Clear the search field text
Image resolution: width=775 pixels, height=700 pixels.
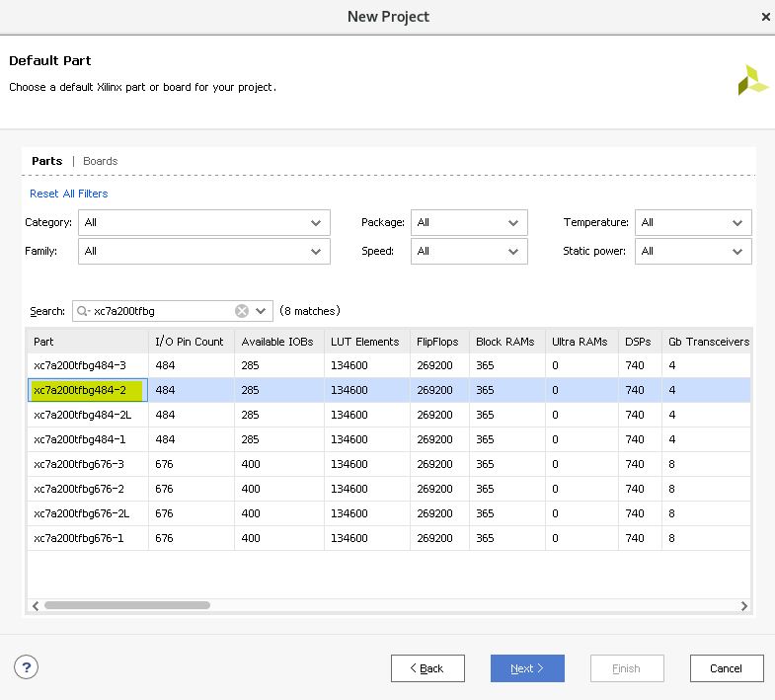click(x=242, y=311)
